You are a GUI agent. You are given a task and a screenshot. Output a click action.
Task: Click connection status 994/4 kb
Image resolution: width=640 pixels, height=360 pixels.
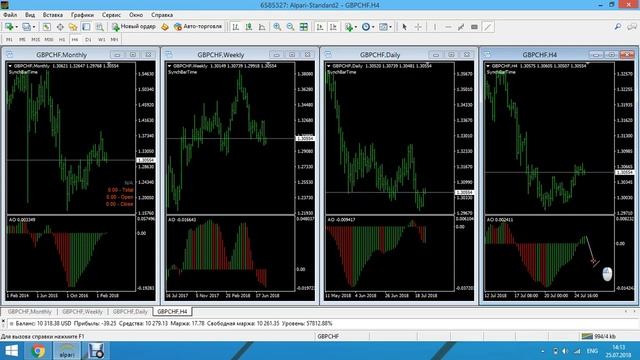pos(598,336)
